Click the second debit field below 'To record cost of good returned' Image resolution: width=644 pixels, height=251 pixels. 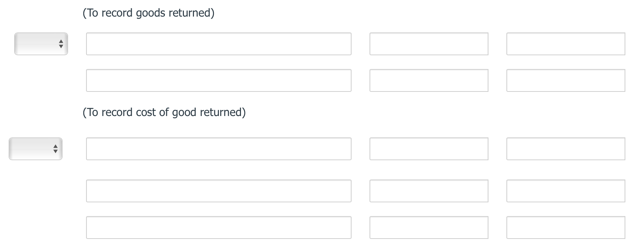(429, 191)
